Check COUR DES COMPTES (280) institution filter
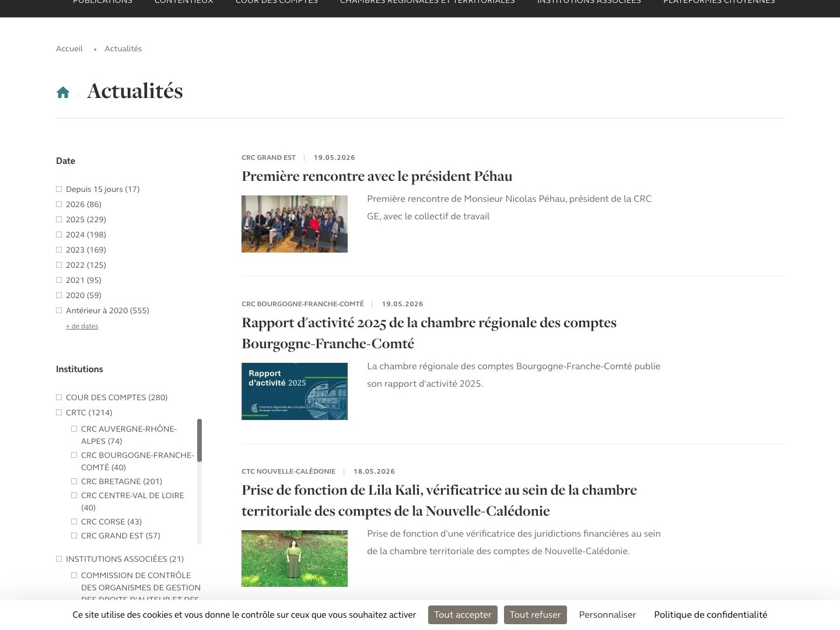The image size is (840, 630). [59, 397]
